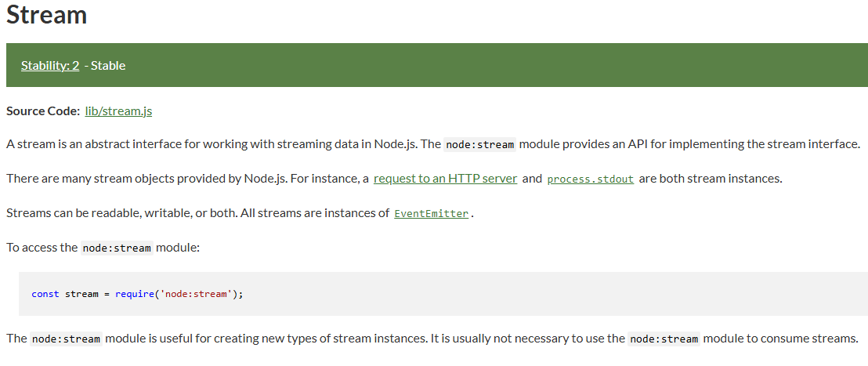Viewport: 868px width, 366px height.
Task: Open the lib/stream.js source link
Action: (118, 111)
